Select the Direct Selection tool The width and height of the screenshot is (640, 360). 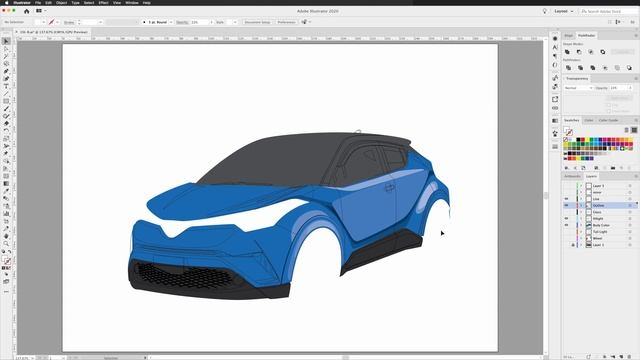point(6,49)
